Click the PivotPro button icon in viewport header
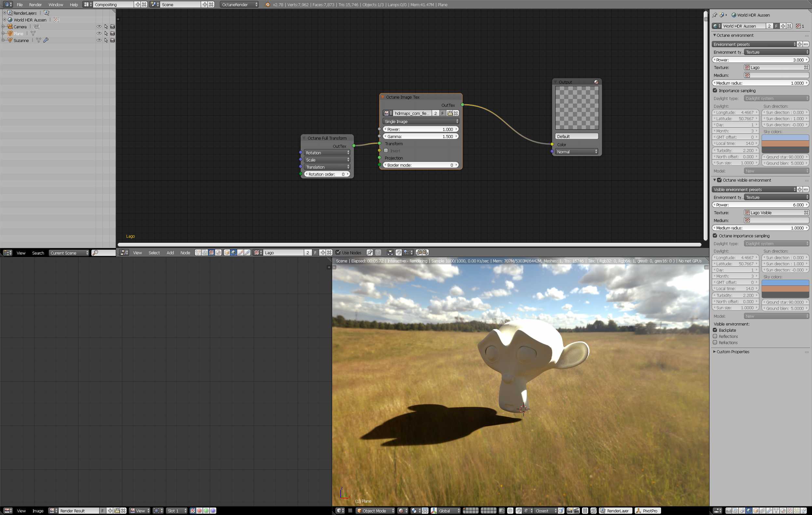Screen dimensions: 812x515 638,511
